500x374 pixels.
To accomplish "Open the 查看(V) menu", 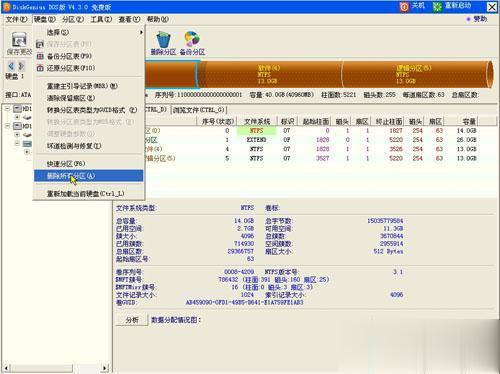I will coord(129,19).
